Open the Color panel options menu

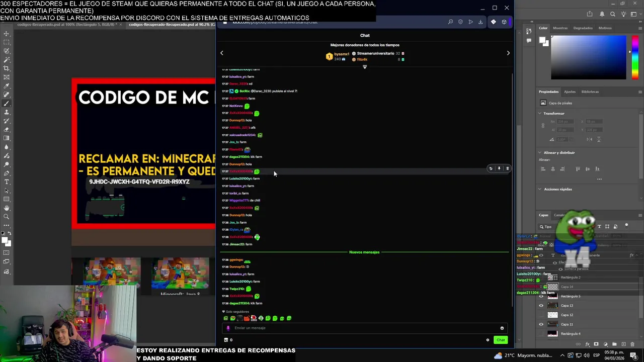(640, 28)
